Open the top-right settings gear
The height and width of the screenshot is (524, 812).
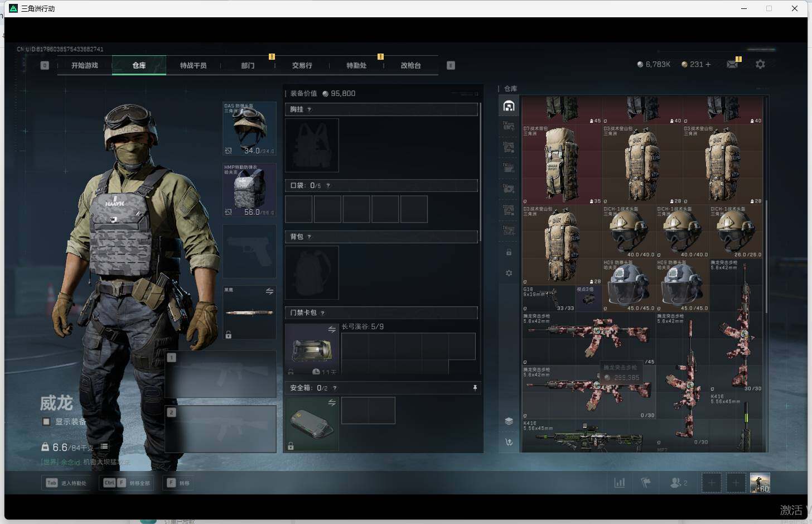pos(760,65)
